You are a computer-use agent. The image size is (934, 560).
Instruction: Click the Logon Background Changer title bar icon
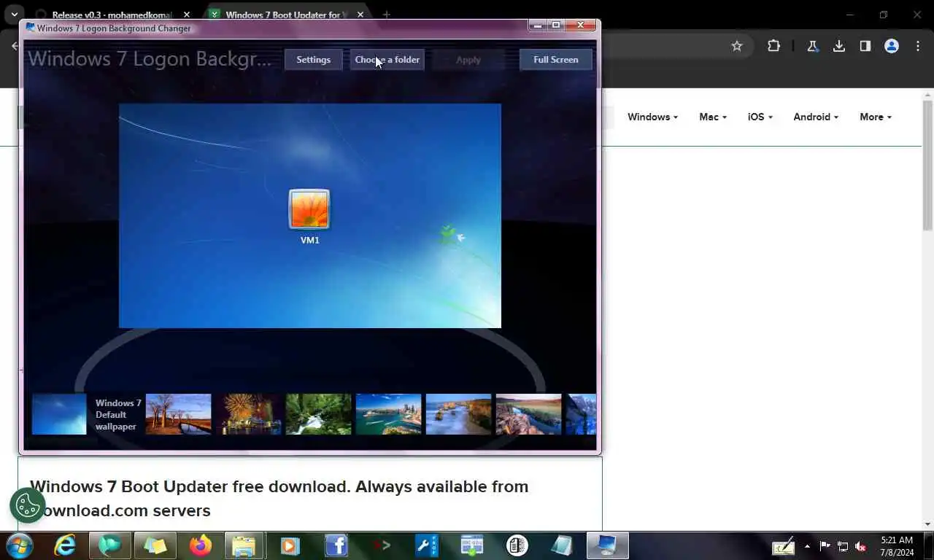click(30, 28)
